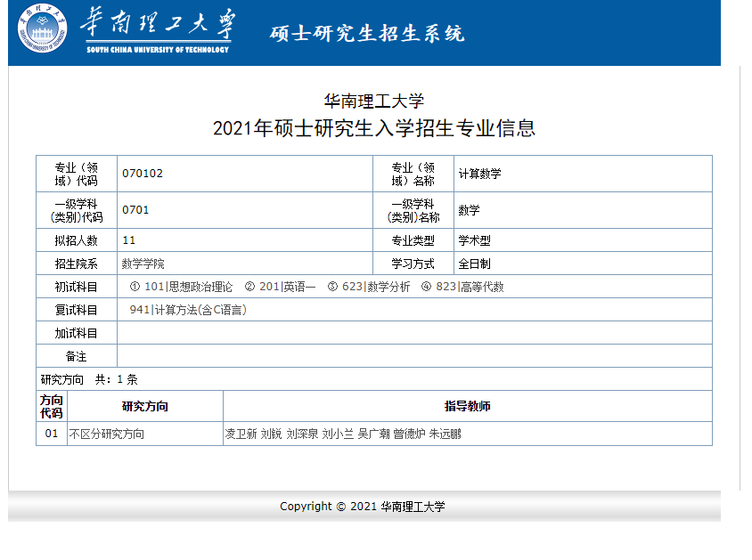This screenshot has height=560, width=752.
Task: Click exam subject 623|数学分析
Action: pyautogui.click(x=376, y=287)
